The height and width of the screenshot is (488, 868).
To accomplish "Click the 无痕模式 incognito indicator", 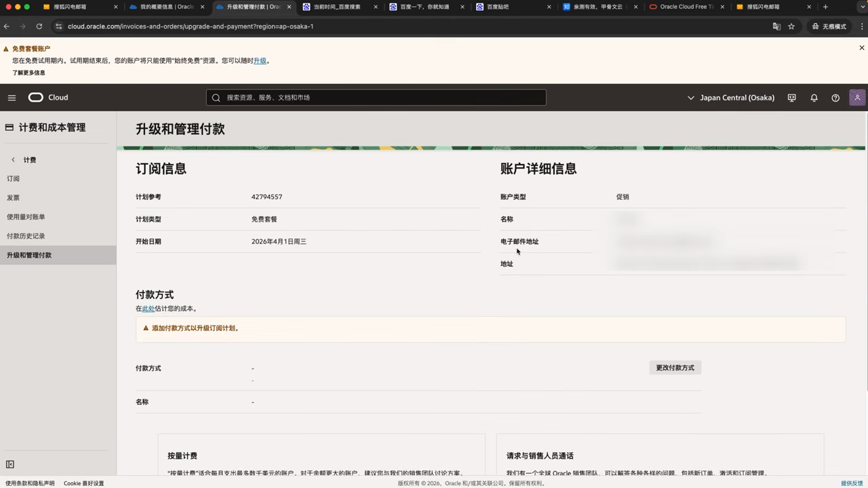I will click(x=829, y=26).
